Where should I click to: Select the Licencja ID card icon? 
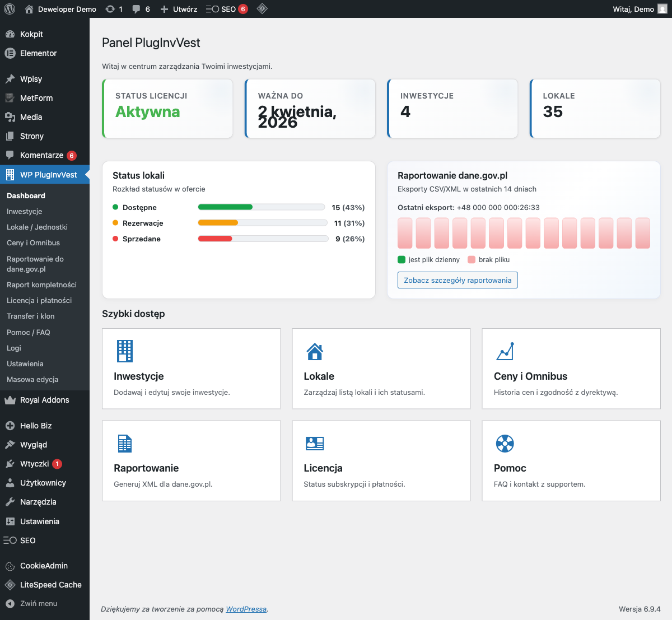[x=315, y=443]
